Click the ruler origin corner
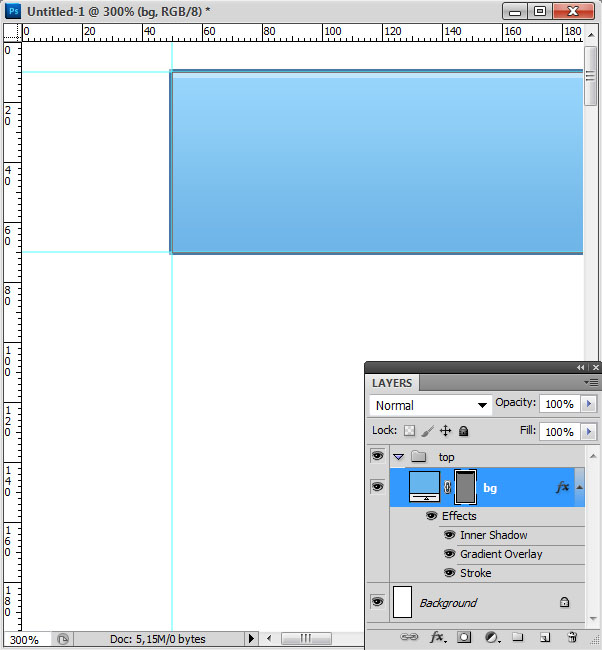Viewport: 602px width, 650px height. tap(12, 32)
